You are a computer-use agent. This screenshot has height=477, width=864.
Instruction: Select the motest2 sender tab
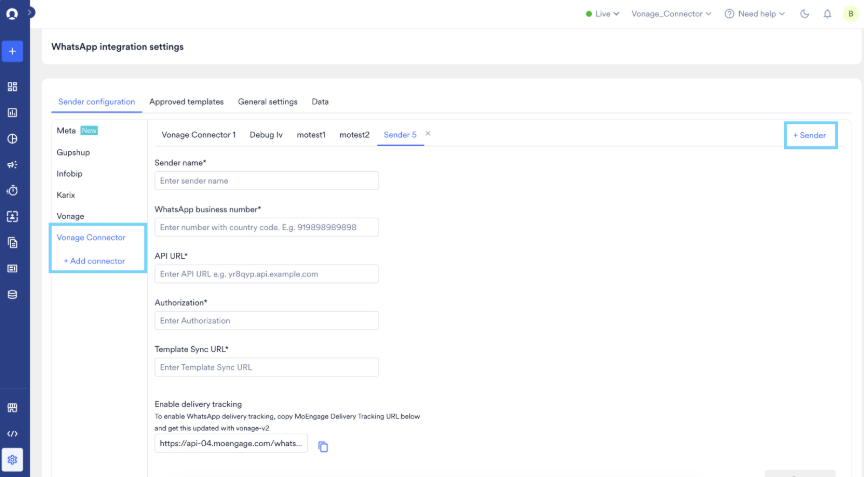click(x=354, y=135)
